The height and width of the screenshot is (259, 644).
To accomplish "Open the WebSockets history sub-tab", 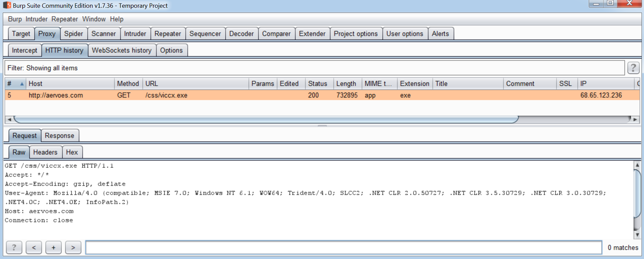I will (x=122, y=50).
